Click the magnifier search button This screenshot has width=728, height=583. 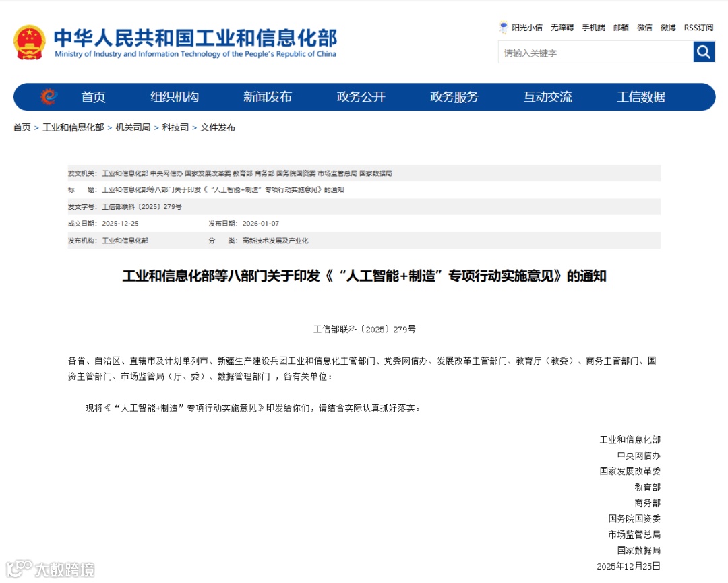pyautogui.click(x=703, y=51)
